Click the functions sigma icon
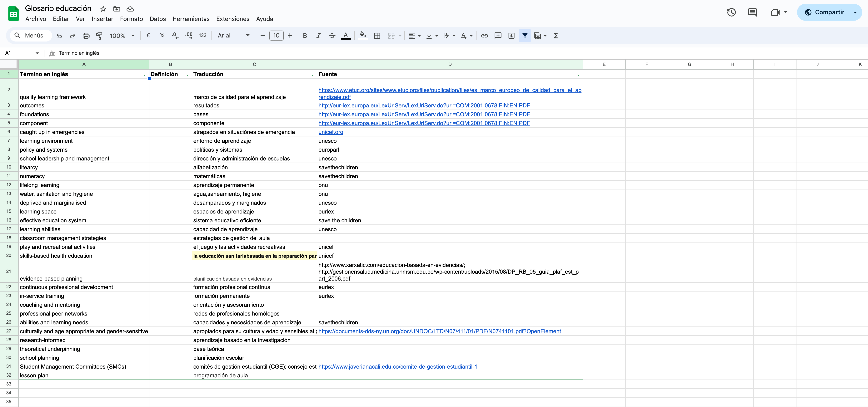This screenshot has width=868, height=407. pyautogui.click(x=556, y=36)
